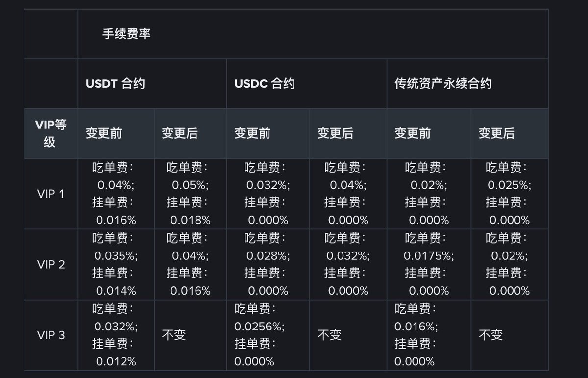The width and height of the screenshot is (588, 378).
Task: Select 变更后 header under USDT 合约
Action: [x=180, y=133]
